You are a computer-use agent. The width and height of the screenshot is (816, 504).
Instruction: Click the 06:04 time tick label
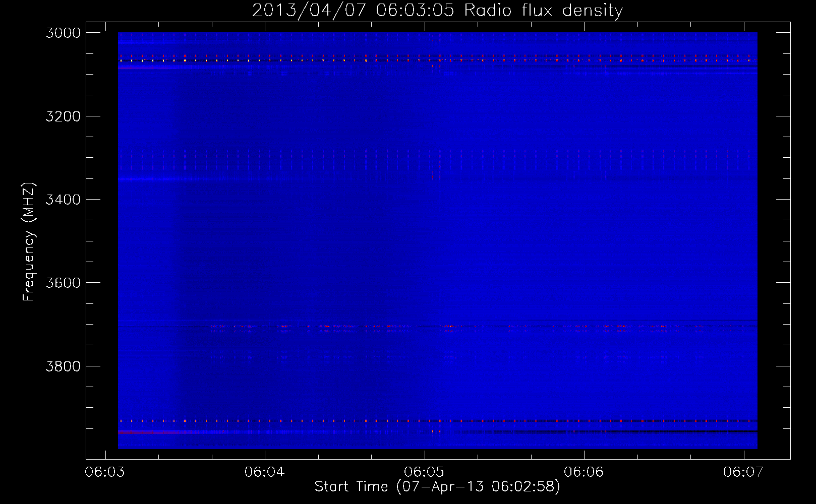point(265,472)
